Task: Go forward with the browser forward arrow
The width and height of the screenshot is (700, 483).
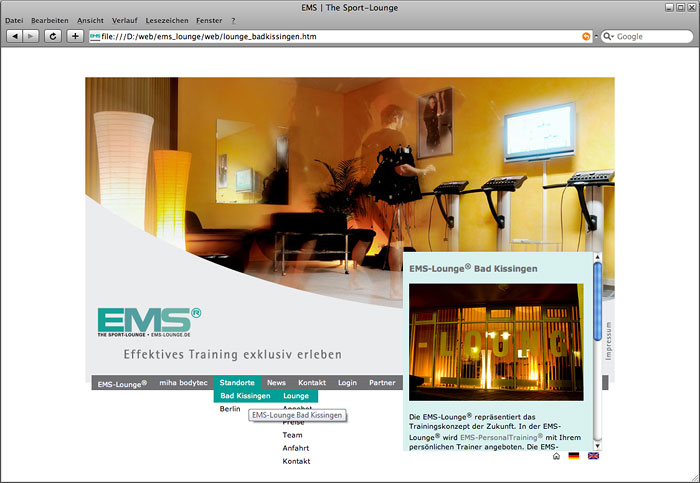Action: (x=30, y=36)
